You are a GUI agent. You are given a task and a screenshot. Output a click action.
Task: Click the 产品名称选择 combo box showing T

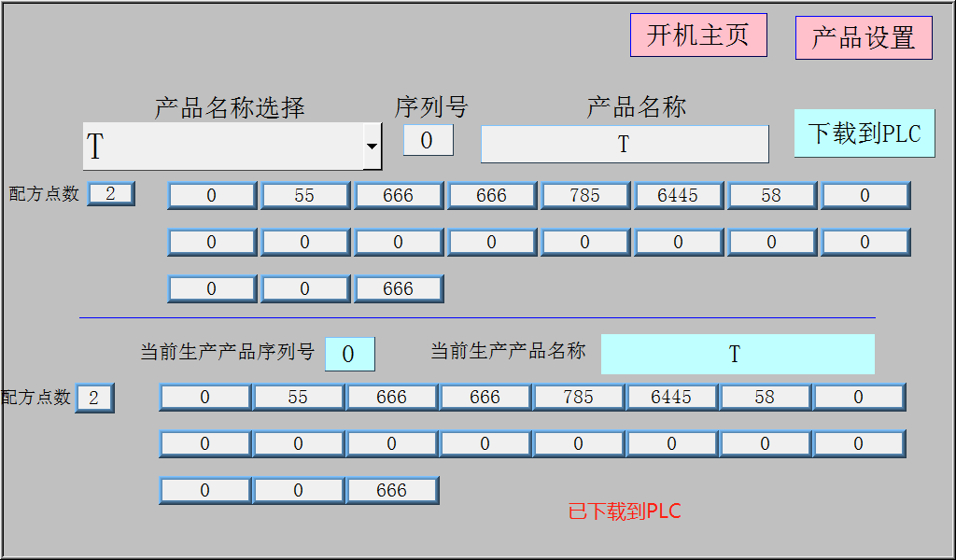tap(222, 147)
